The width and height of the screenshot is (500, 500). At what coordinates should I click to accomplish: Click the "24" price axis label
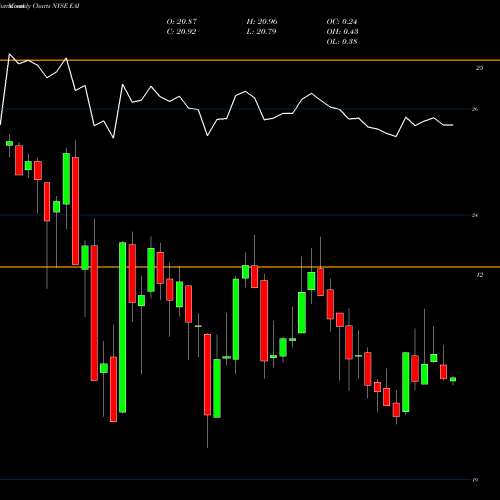475,215
